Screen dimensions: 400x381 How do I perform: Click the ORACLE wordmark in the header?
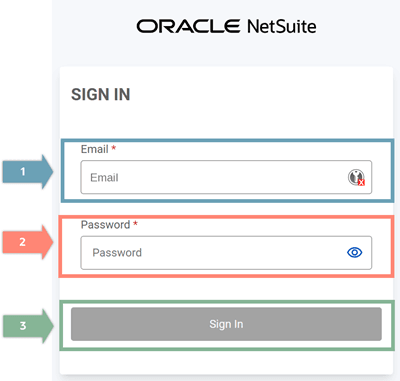coord(188,26)
